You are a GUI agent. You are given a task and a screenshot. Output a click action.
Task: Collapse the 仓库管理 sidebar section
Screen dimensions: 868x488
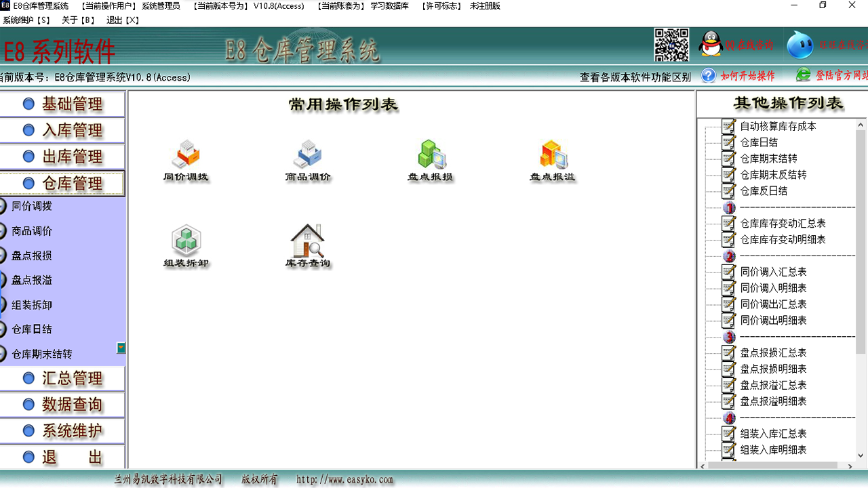pos(62,183)
